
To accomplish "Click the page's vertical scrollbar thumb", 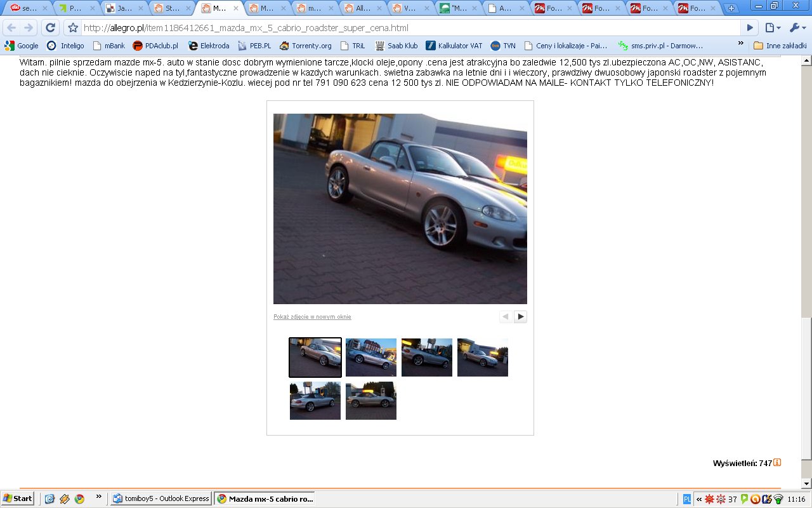I will [x=806, y=387].
